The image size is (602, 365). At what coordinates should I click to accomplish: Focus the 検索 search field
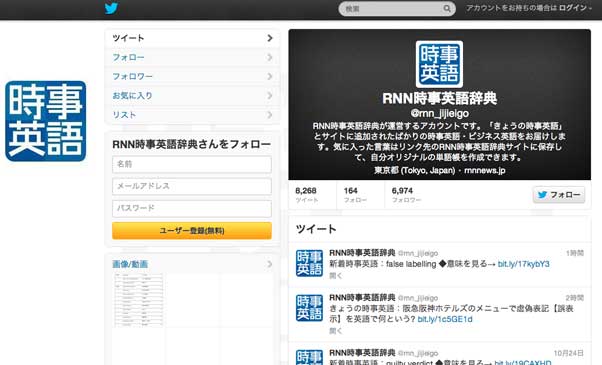click(x=397, y=8)
